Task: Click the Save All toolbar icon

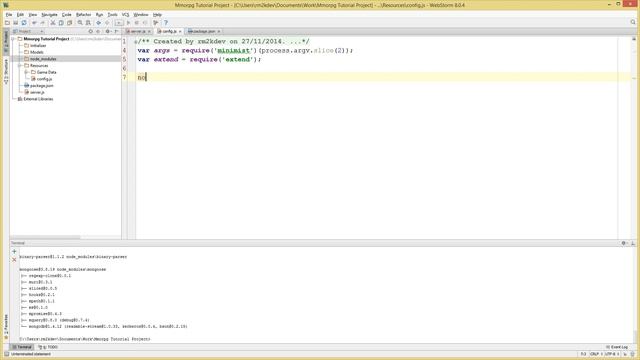Action: pos(16,23)
